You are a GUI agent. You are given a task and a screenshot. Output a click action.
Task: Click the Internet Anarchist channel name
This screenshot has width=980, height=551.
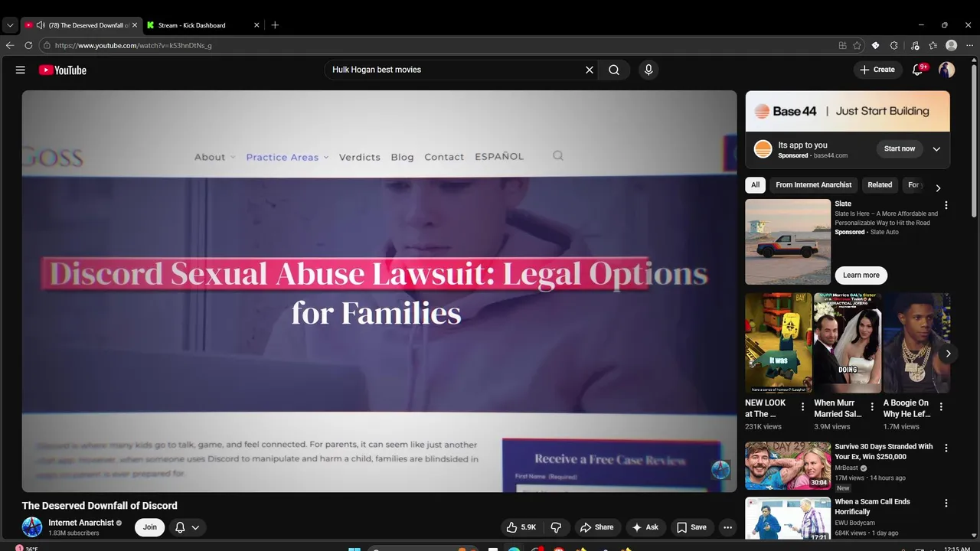click(81, 523)
